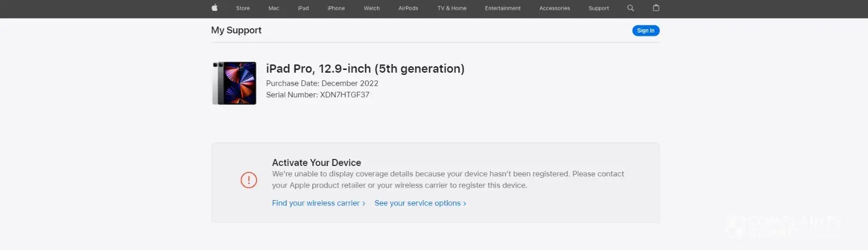The height and width of the screenshot is (250, 868).
Task: Go to iPhone in navigation bar
Action: pos(336,8)
